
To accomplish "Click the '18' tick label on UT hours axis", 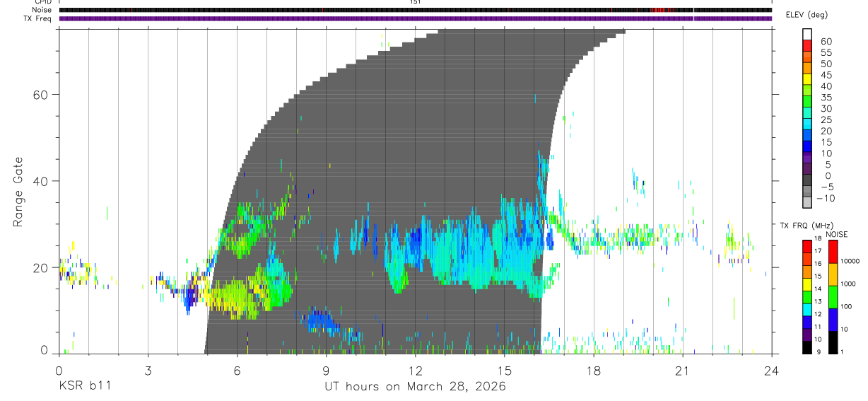I will tap(593, 371).
